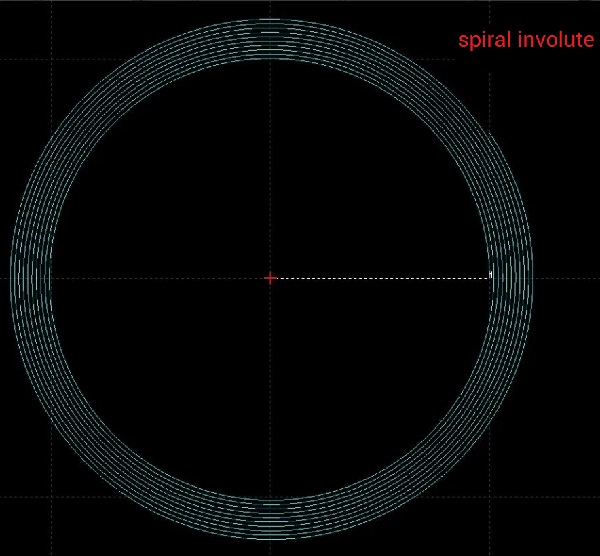Click the lower-right grid intersection outside the spiral

490,497
